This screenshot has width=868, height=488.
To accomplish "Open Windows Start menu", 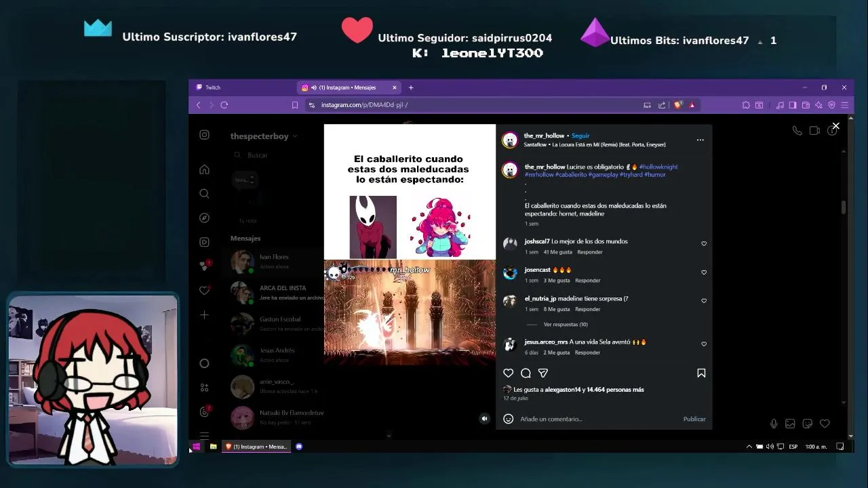I will 196,447.
